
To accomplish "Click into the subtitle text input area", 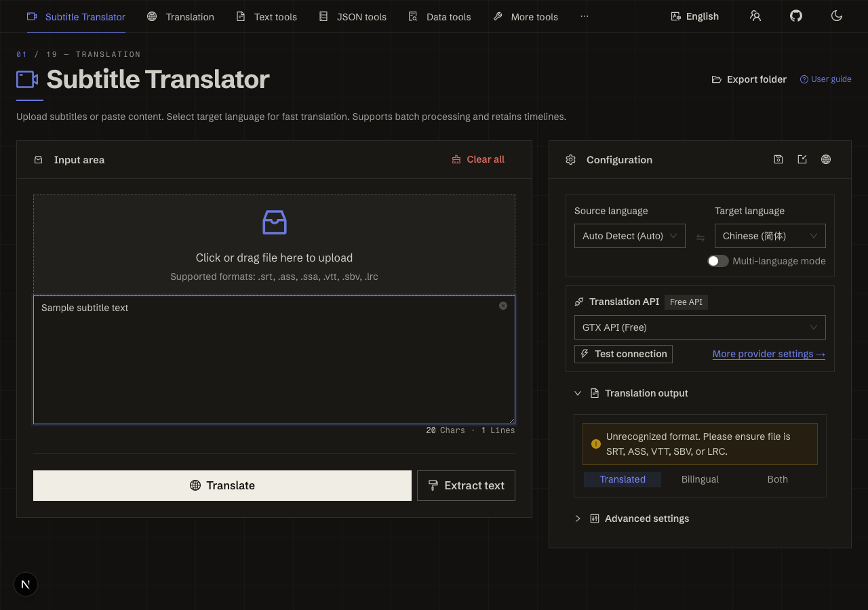I will [x=274, y=360].
